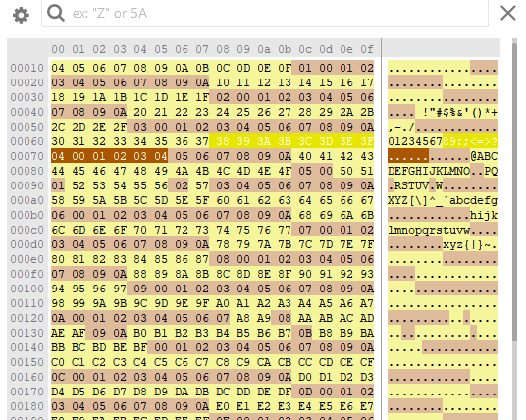
Task: Select byte 7F in row 000d0
Action: pos(367,244)
